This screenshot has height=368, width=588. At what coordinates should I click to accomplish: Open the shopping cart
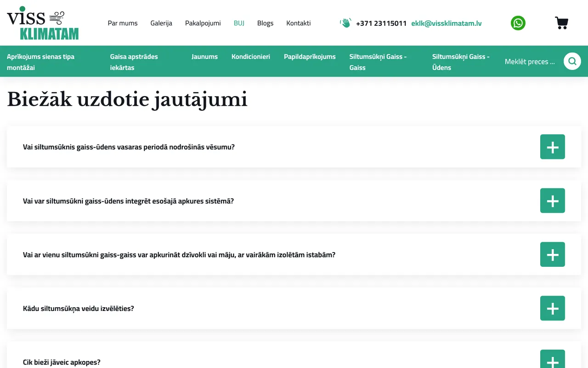point(561,23)
